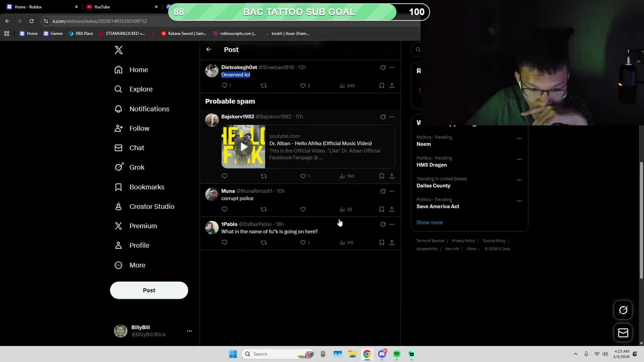Screen dimensions: 644x362
Task: Open the Dallas County trending topic
Action: point(433,186)
